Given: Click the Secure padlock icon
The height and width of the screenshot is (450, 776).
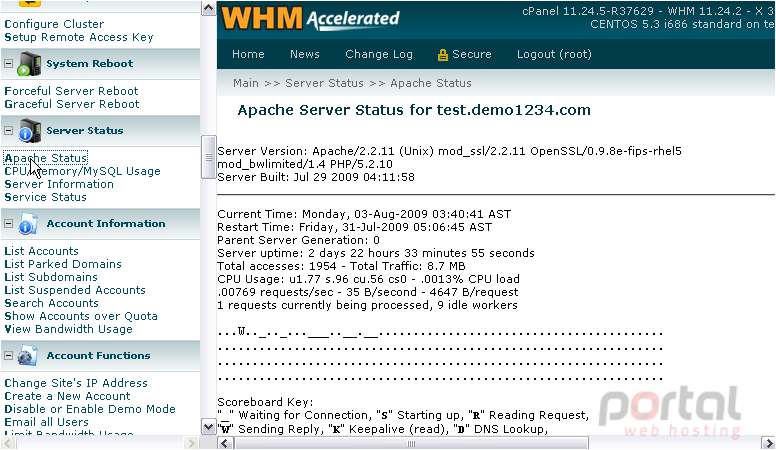Looking at the screenshot, I should 442,55.
